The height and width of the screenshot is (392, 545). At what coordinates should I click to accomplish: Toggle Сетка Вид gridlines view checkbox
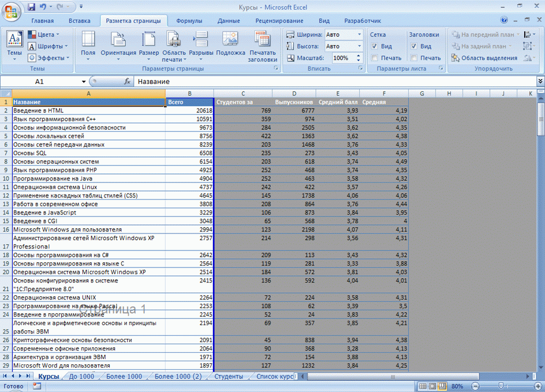click(374, 46)
